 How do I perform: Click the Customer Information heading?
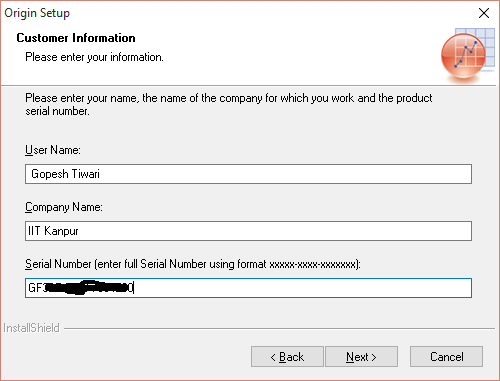point(76,38)
